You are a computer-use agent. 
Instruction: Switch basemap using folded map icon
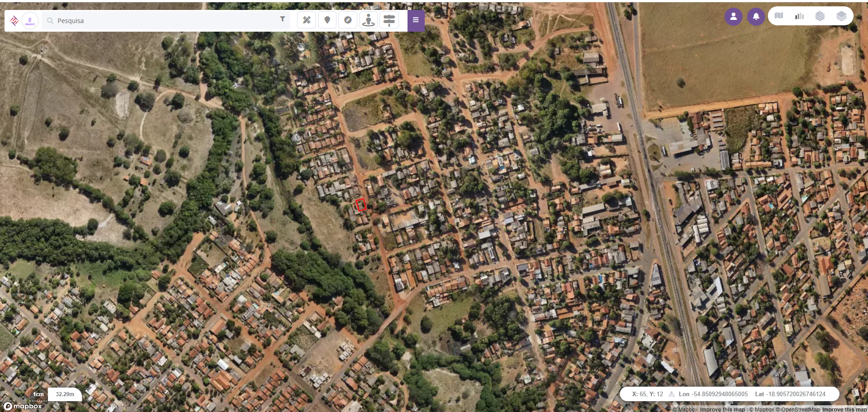[x=779, y=16]
